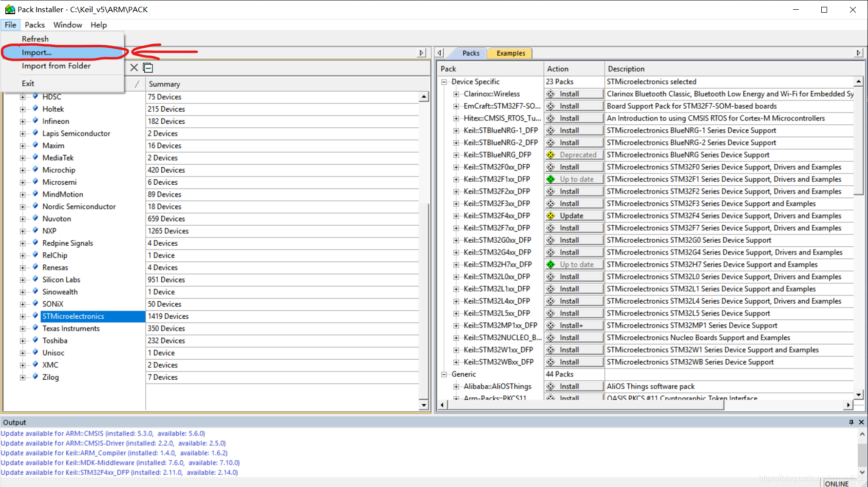This screenshot has height=487, width=868.
Task: Select the STMicroelectronics tree item
Action: [73, 316]
